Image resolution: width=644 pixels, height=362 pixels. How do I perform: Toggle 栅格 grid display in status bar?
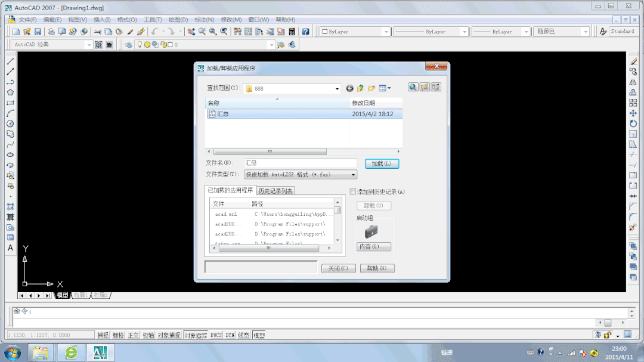pos(118,335)
